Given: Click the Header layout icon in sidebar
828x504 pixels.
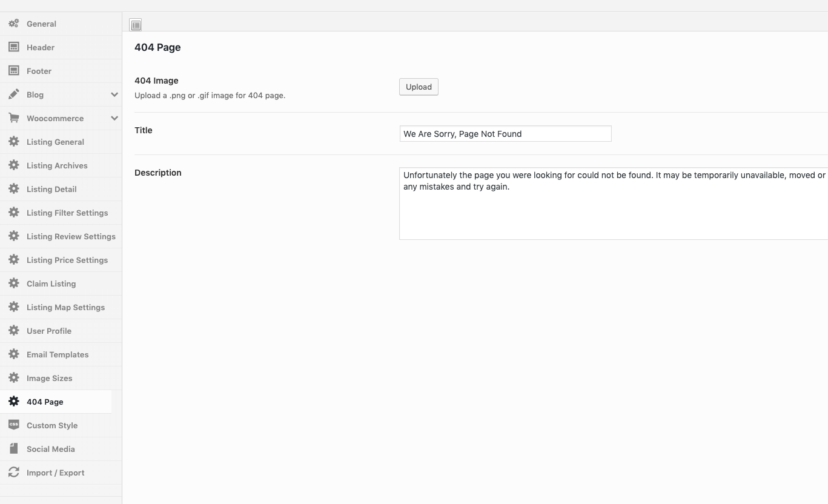Looking at the screenshot, I should [x=13, y=47].
